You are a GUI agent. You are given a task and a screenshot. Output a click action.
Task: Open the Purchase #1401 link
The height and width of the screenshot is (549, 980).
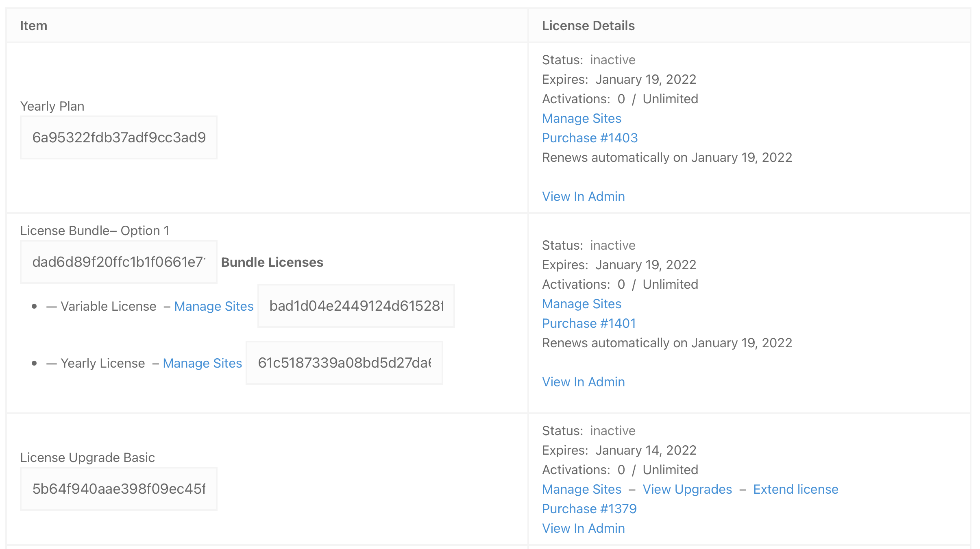tap(589, 323)
